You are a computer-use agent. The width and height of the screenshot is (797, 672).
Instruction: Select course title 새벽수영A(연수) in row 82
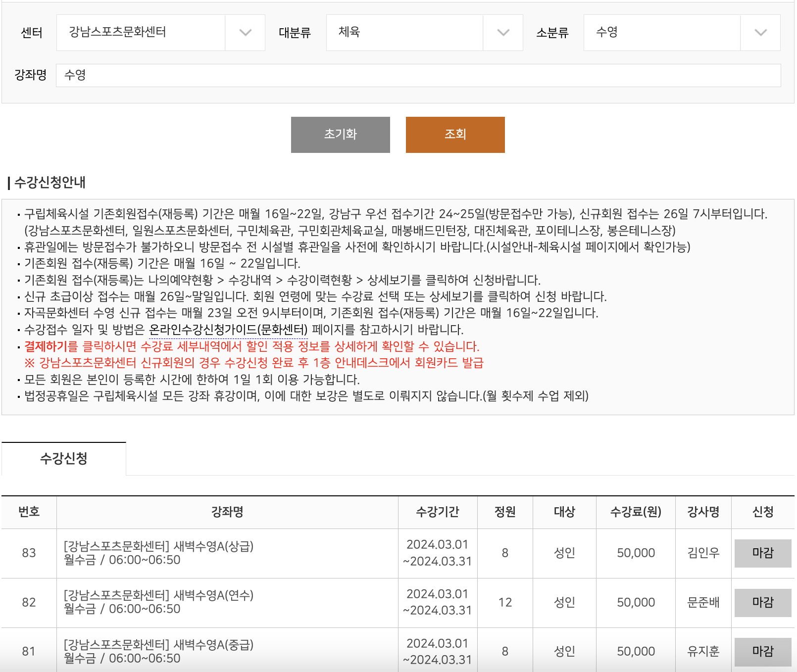pos(159,595)
